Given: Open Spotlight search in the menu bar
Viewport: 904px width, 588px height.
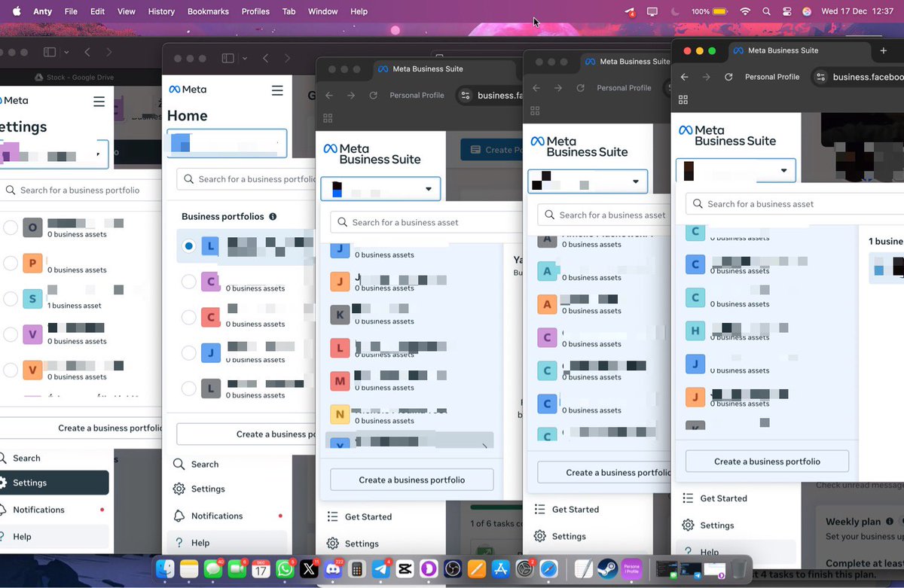Looking at the screenshot, I should pos(766,11).
